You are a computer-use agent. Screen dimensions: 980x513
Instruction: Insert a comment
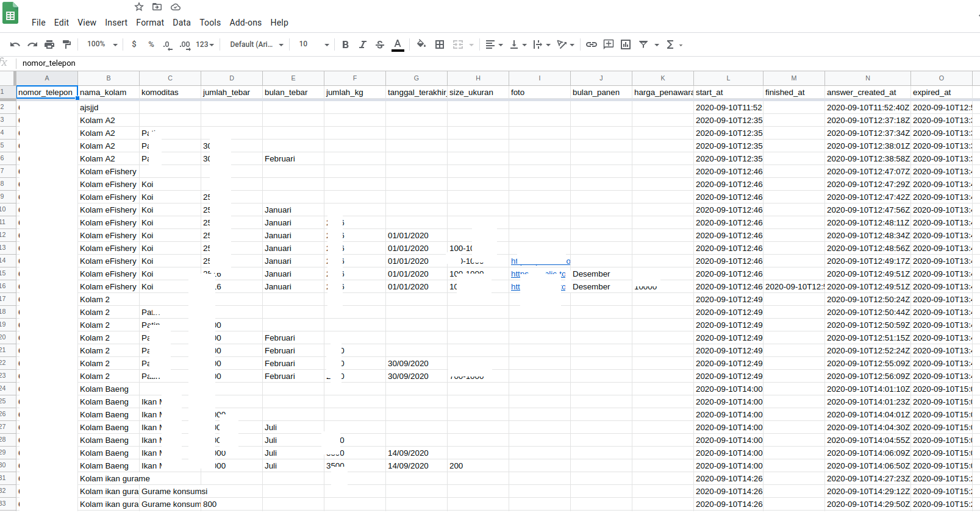[x=609, y=44]
